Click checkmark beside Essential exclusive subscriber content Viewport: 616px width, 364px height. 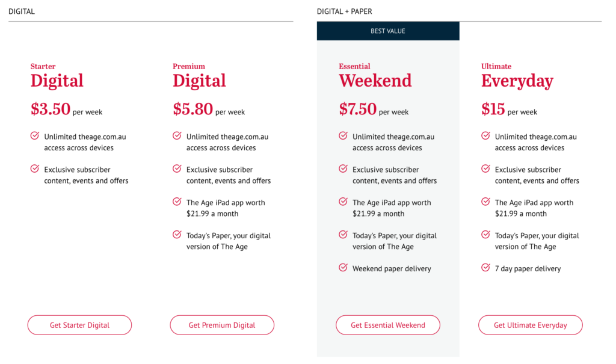[x=343, y=169]
